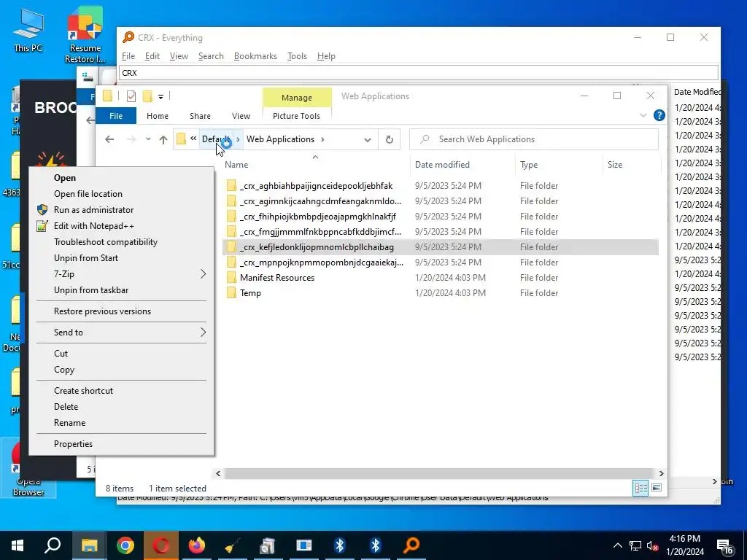Screen dimensions: 747x560
Task: Select Troubleshoot compatibility
Action: point(122,242)
